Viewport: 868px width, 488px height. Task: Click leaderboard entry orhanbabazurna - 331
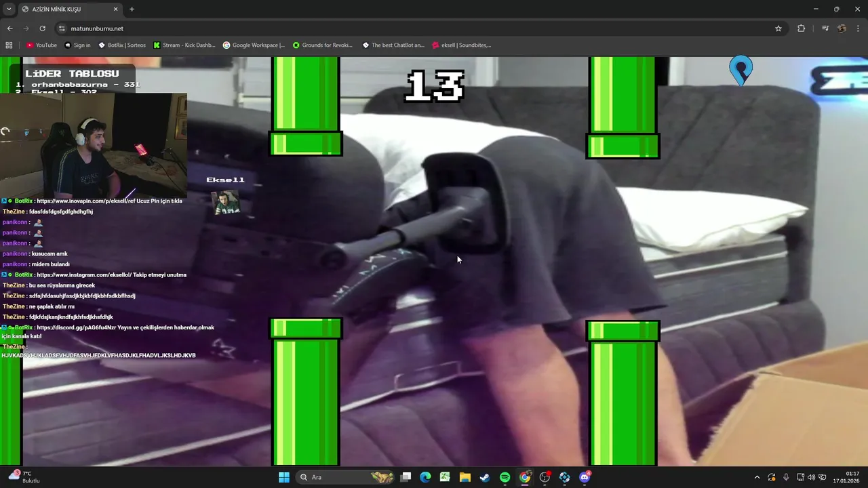pyautogui.click(x=78, y=85)
